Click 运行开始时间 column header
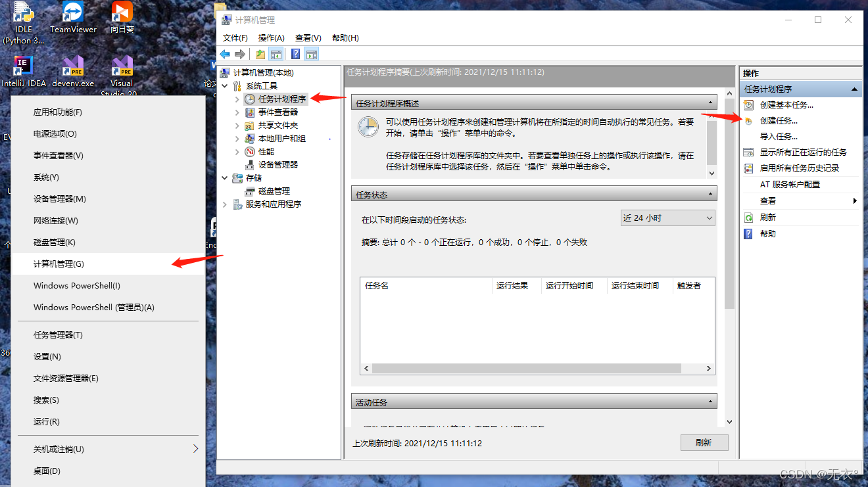This screenshot has width=868, height=487. (574, 286)
